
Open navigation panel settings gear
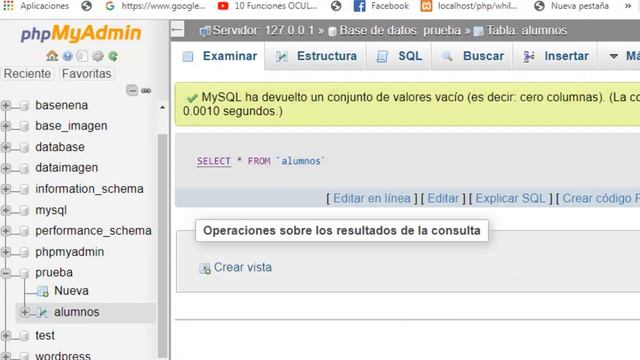[98, 56]
